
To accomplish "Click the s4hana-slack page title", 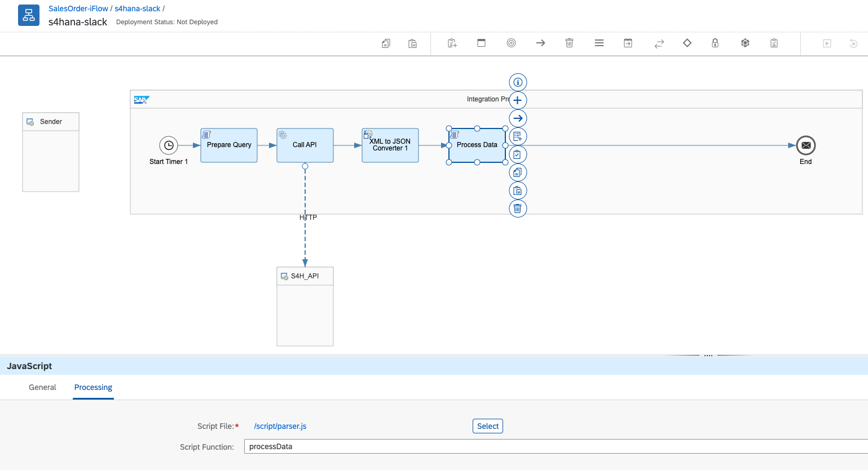I will click(78, 22).
